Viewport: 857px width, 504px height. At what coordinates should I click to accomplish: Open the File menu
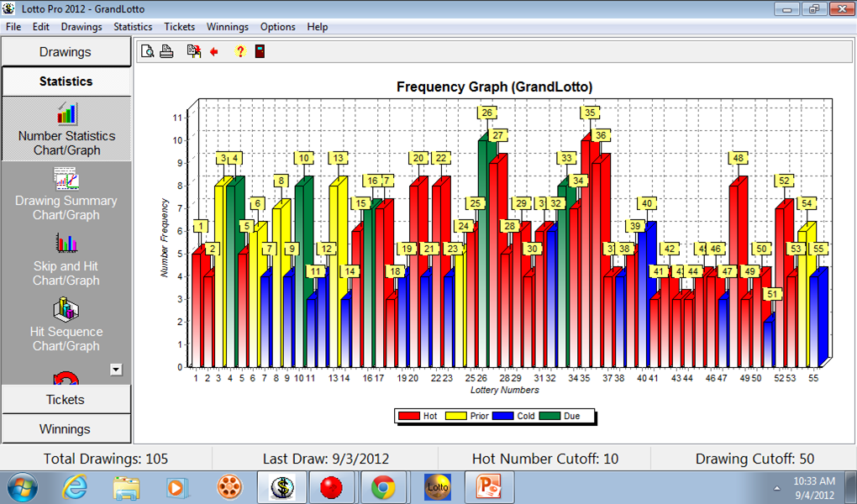pos(13,27)
